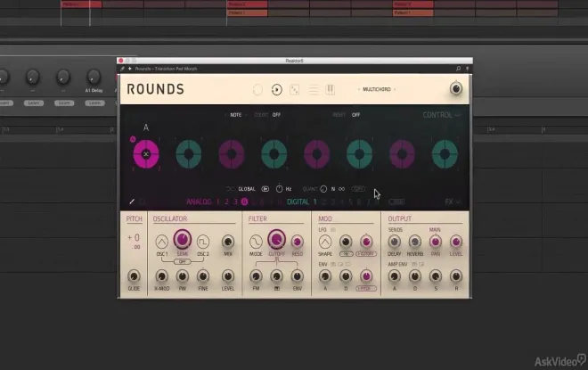Image resolution: width=588 pixels, height=370 pixels.
Task: Click the X-MOD knob
Action: tap(161, 276)
